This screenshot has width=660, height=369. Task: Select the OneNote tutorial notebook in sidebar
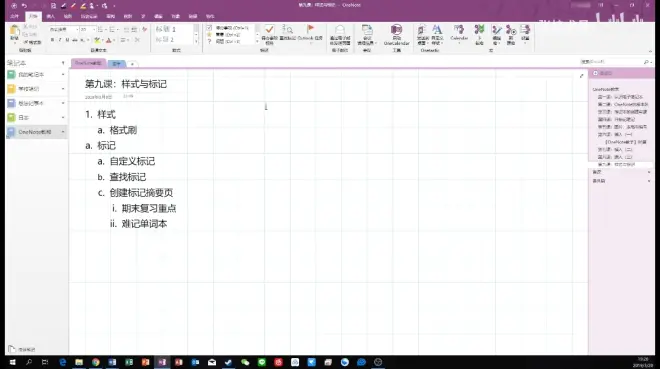tap(36, 132)
